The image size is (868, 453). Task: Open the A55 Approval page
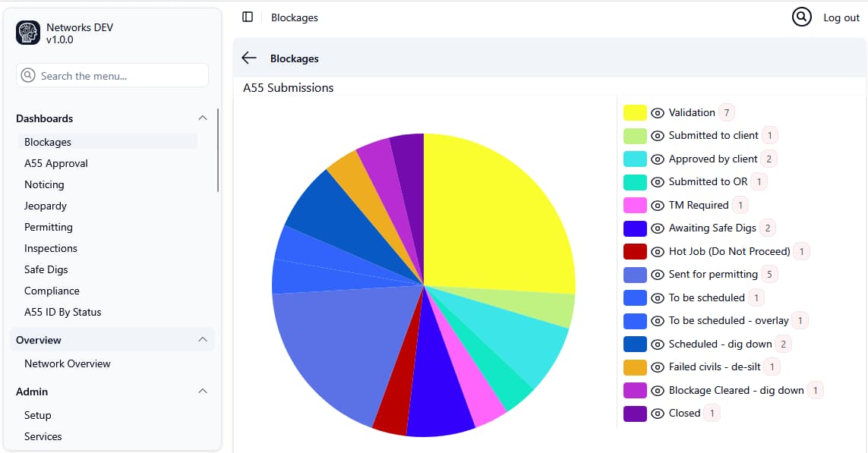[x=56, y=162]
